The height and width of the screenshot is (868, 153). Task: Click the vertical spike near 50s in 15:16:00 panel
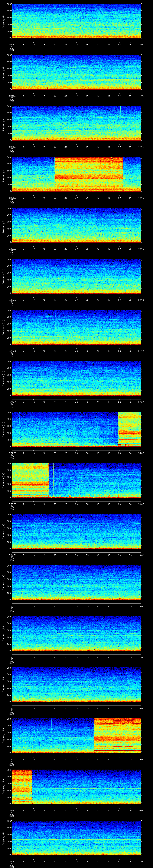(120, 110)
